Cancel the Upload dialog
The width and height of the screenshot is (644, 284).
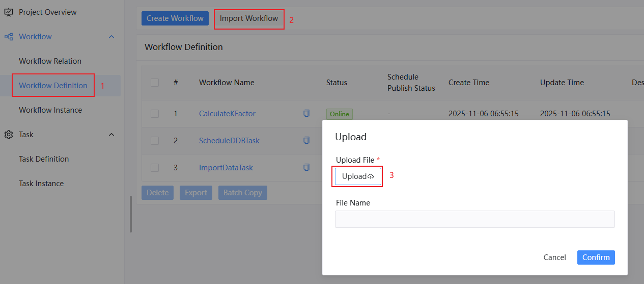click(554, 257)
